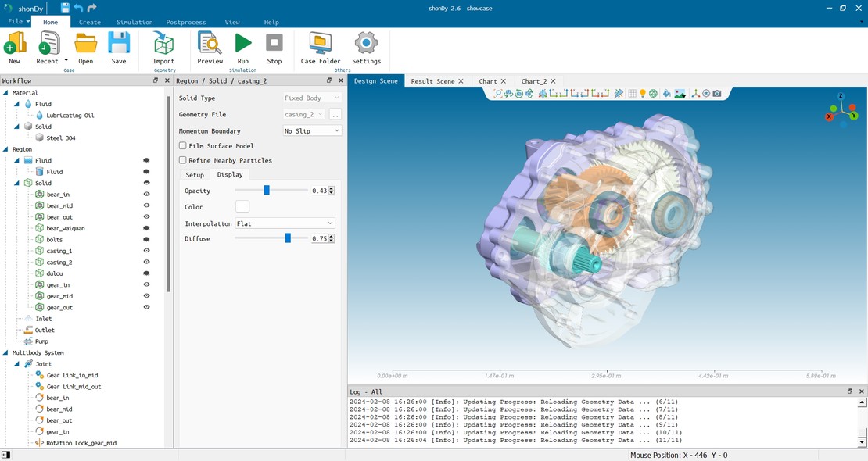Click the Log panel vertical scrollbar

click(x=862, y=422)
